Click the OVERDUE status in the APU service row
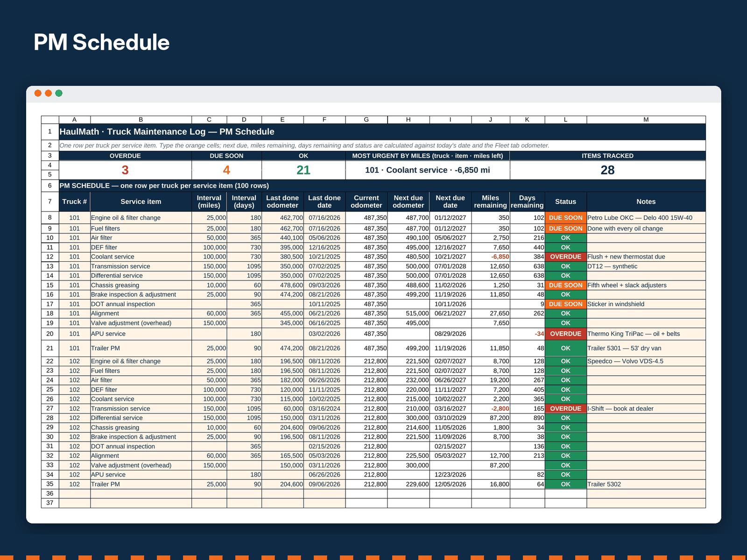 tap(566, 334)
